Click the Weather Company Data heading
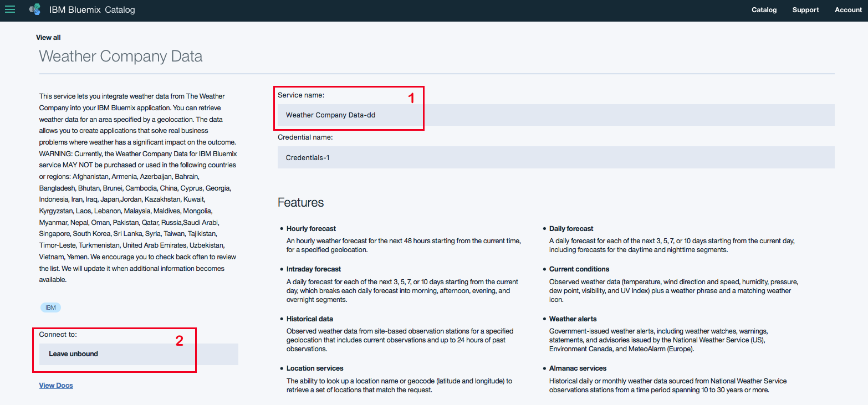868x405 pixels. tap(121, 56)
